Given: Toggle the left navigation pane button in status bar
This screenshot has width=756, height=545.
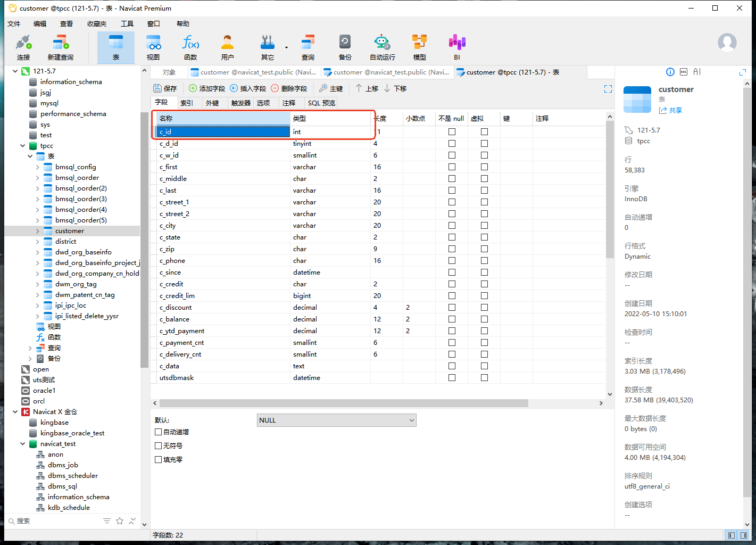Looking at the screenshot, I should (x=731, y=535).
